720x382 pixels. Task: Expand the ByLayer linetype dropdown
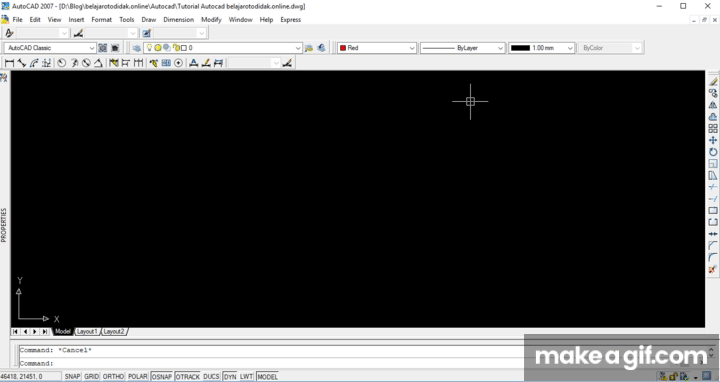[462, 48]
